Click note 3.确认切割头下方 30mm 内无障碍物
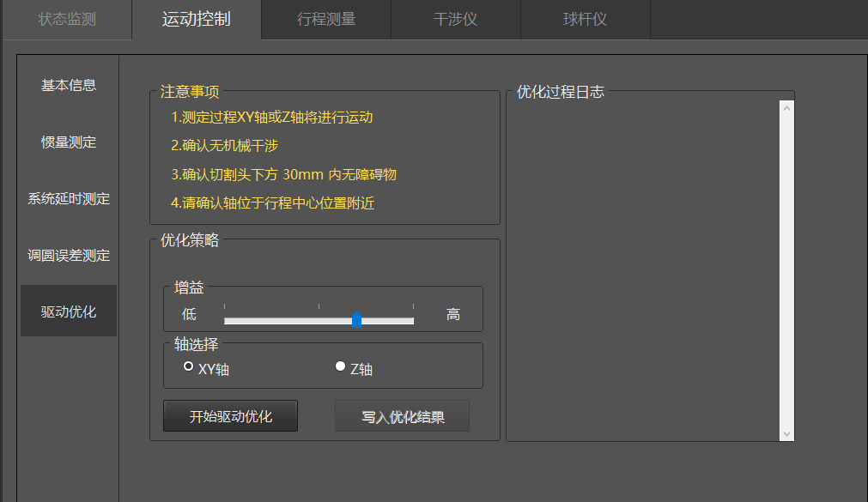Viewport: 868px width, 502px height. (x=283, y=174)
